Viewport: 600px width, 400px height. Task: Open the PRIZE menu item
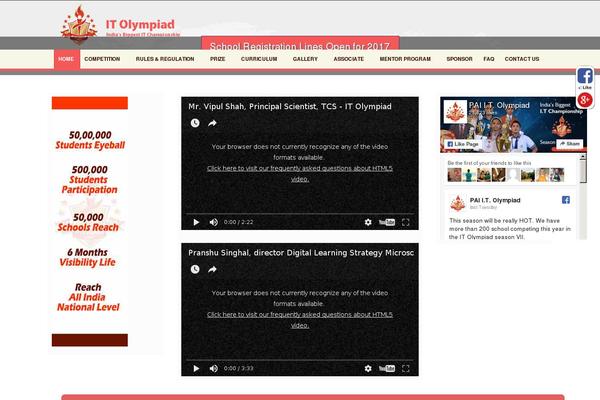coord(217,59)
